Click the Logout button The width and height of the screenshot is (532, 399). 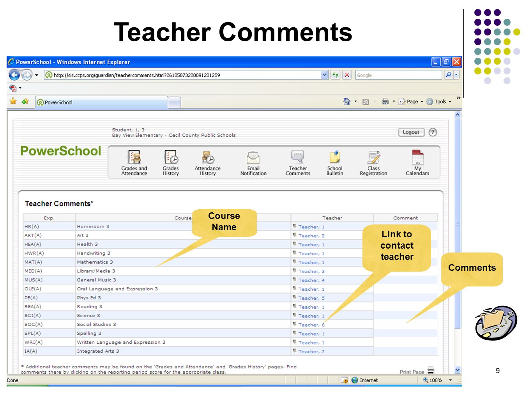click(411, 132)
